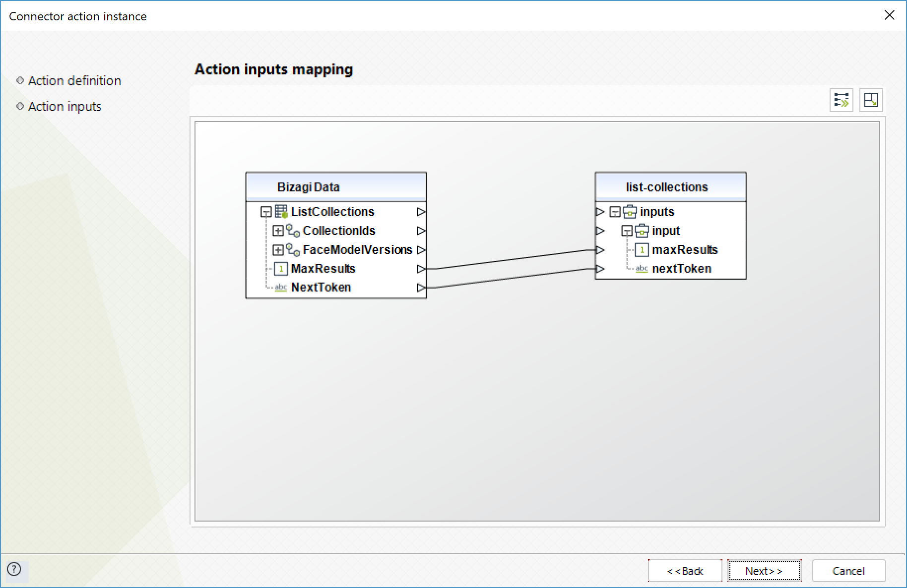Expand the FaceModelVersions node
The width and height of the screenshot is (907, 588).
coord(278,250)
